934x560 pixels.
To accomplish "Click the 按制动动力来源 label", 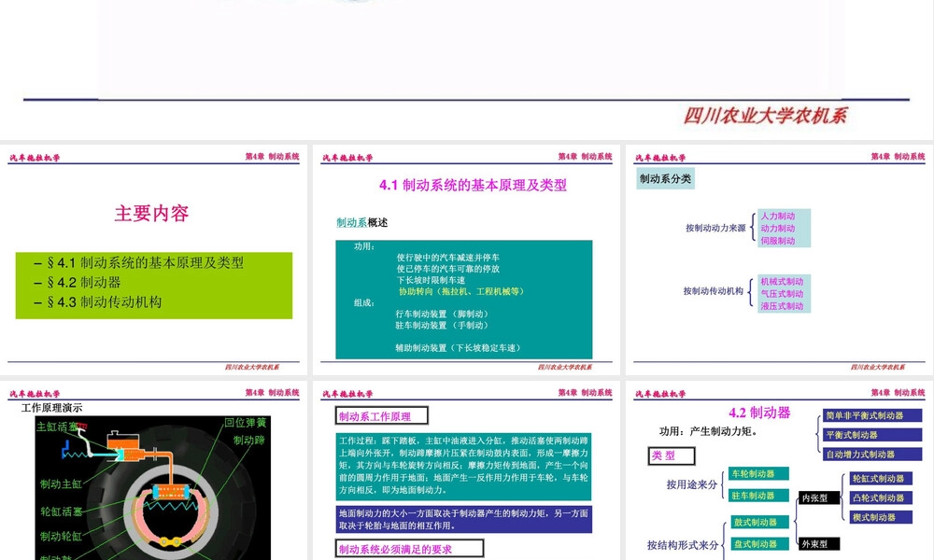I will [715, 228].
